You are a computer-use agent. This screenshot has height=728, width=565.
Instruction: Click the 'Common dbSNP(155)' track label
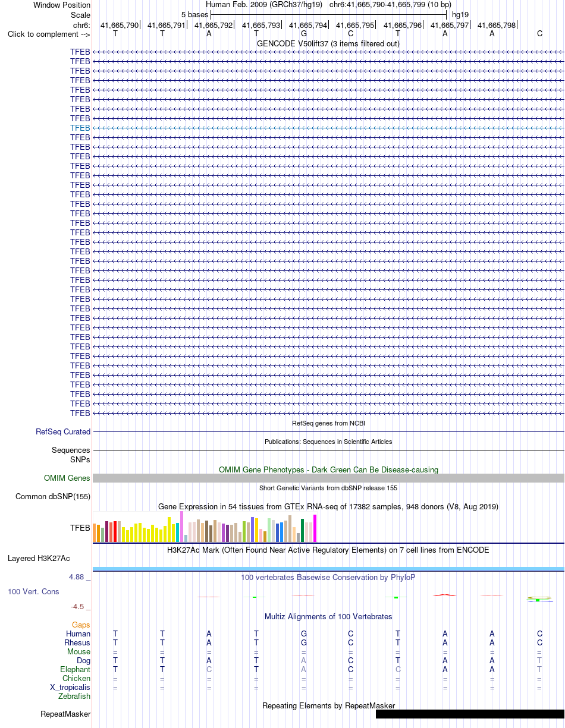(53, 497)
